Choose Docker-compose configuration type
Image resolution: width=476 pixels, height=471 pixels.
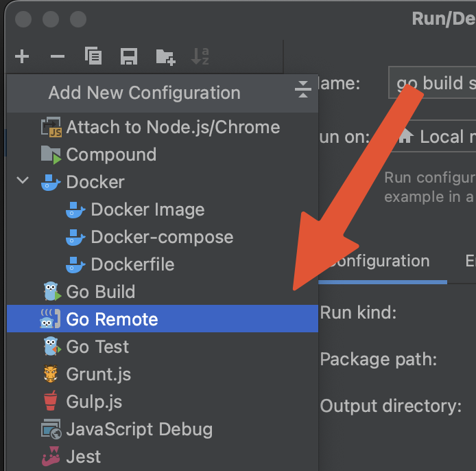point(163,237)
